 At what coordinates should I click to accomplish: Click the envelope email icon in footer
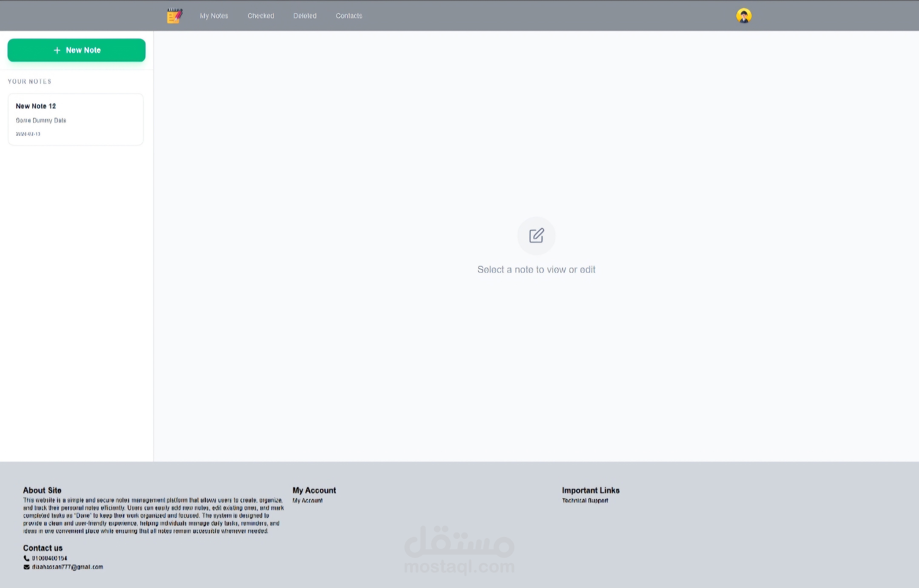pyautogui.click(x=26, y=567)
